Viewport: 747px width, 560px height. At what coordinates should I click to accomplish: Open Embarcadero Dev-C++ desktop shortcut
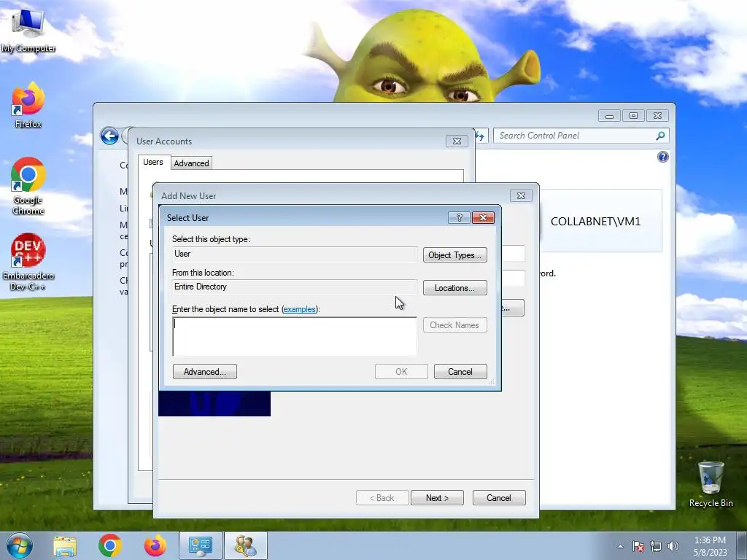(28, 262)
